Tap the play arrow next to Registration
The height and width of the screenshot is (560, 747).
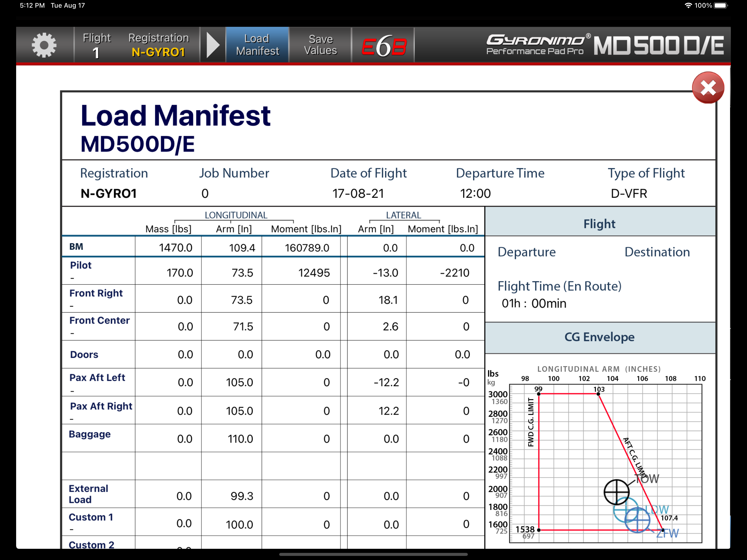pyautogui.click(x=213, y=45)
